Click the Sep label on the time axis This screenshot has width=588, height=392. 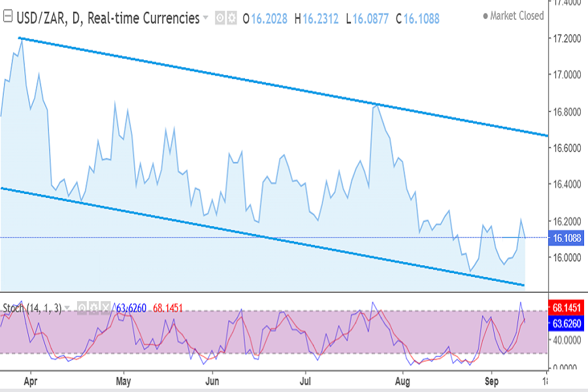coord(491,381)
